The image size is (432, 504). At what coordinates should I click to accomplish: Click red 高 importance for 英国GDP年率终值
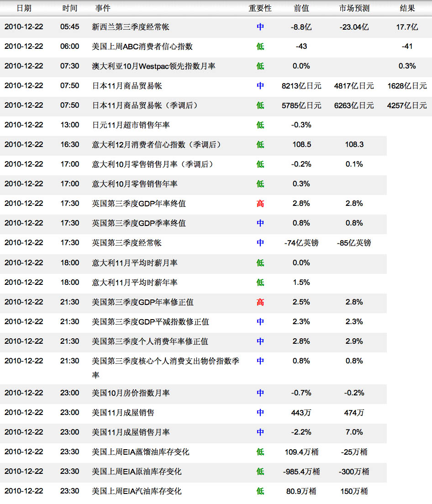tap(260, 204)
